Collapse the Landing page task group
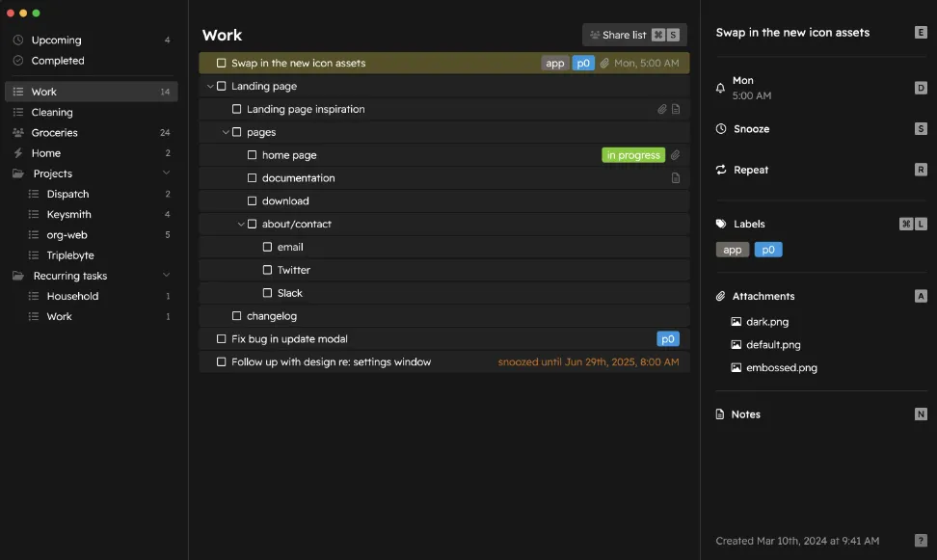This screenshot has width=937, height=560. click(210, 87)
